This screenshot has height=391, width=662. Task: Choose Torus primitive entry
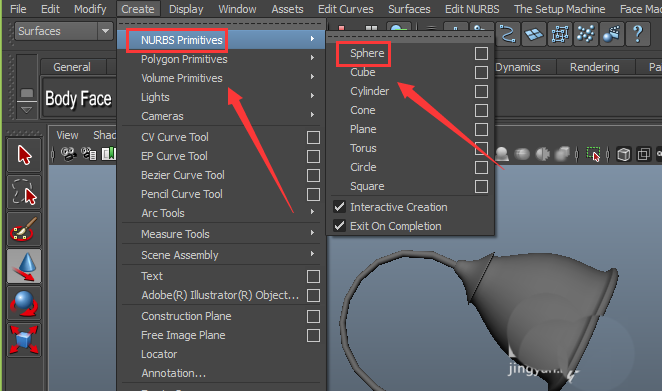click(x=363, y=148)
